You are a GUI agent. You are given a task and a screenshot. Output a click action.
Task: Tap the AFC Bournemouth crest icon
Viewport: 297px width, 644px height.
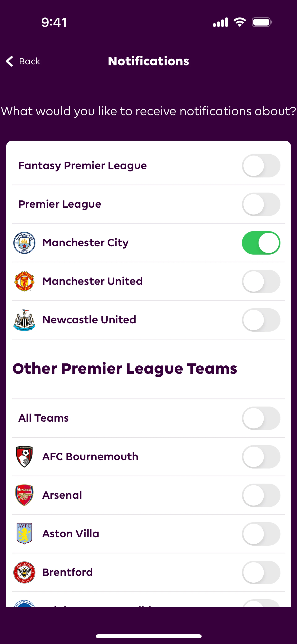[x=24, y=456]
